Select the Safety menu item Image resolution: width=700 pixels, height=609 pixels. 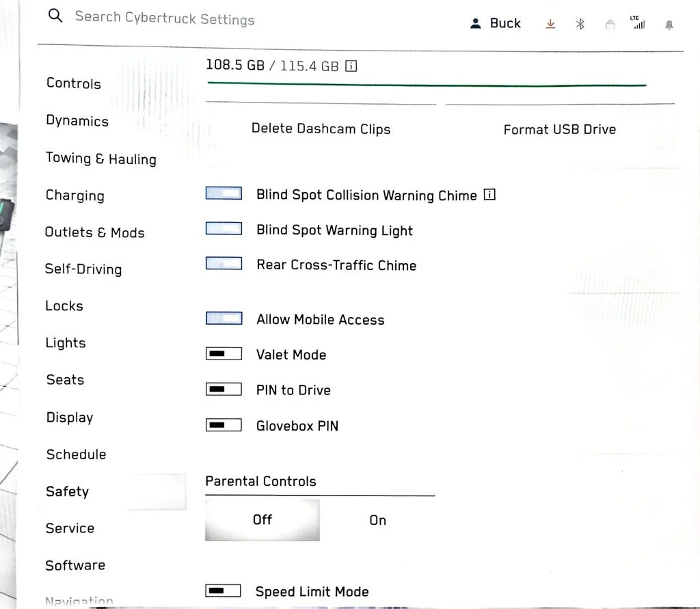coord(68,491)
